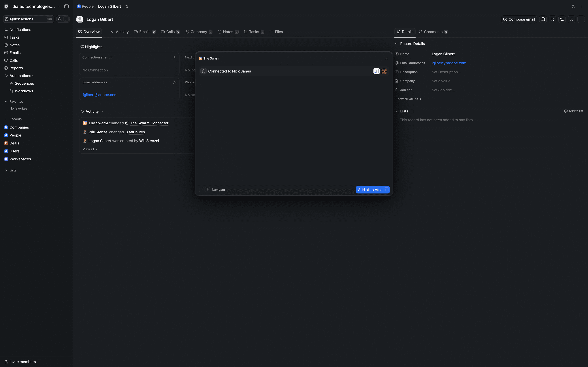Click the run workflow icon in header

[562, 19]
